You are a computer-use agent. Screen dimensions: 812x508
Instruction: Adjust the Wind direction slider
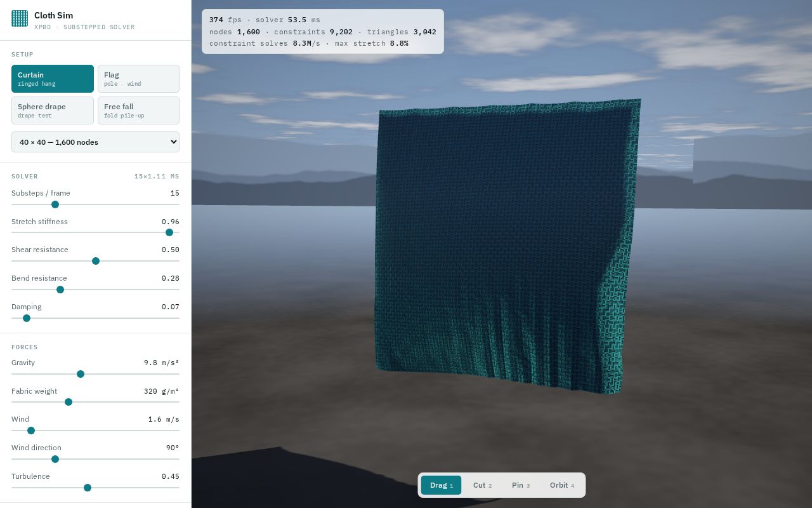point(95,459)
